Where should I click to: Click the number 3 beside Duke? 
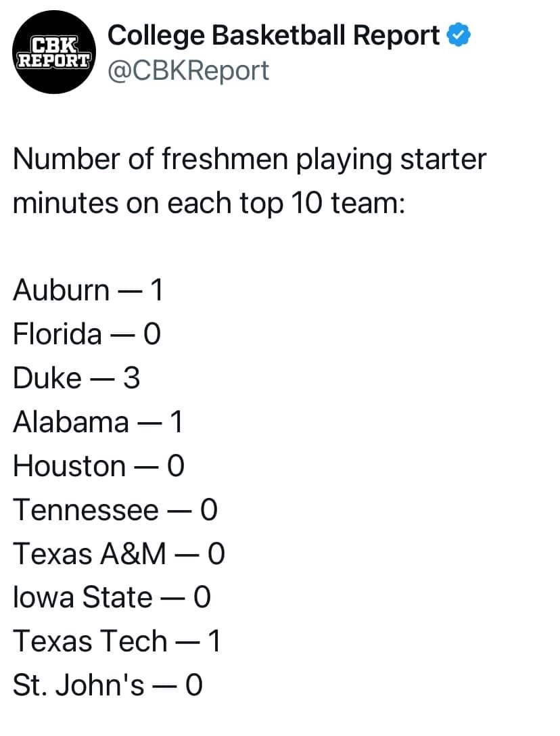[131, 378]
